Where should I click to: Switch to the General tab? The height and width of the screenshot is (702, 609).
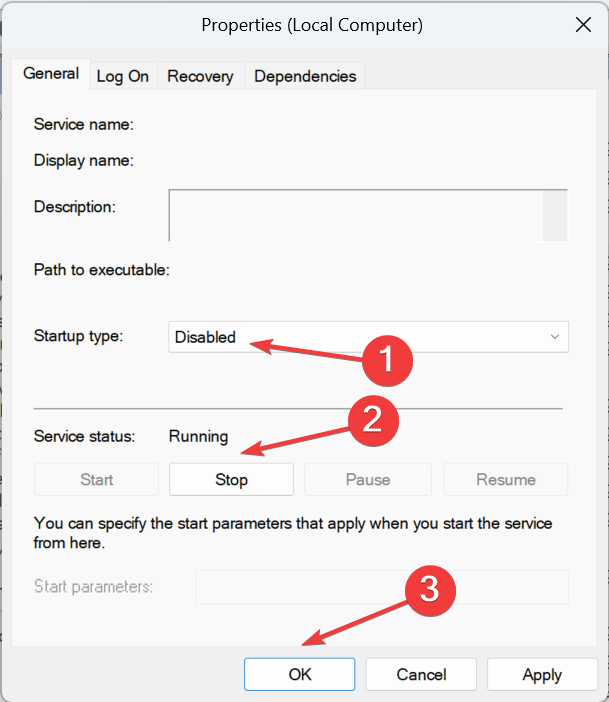[51, 74]
